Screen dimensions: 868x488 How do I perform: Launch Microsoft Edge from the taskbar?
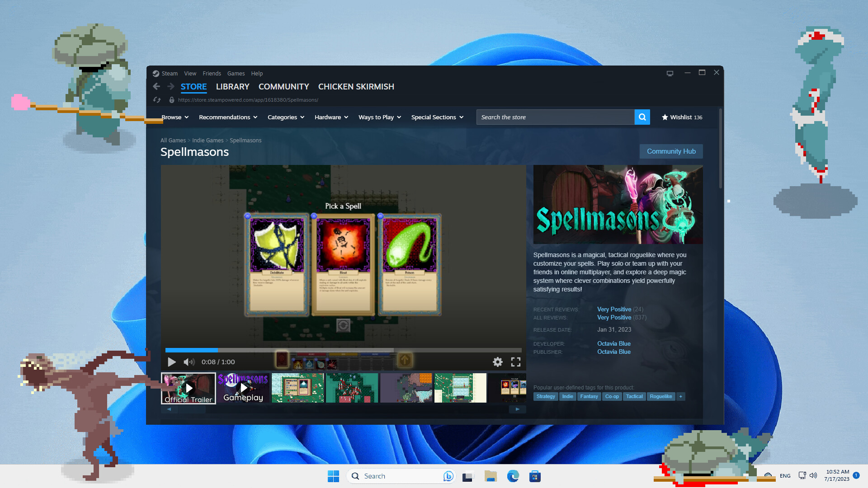pos(512,476)
